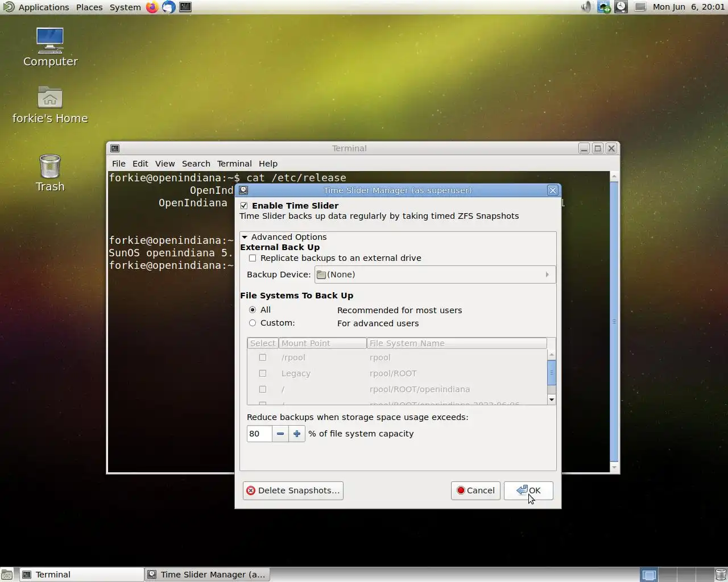This screenshot has width=728, height=582.
Task: Collapse the Advanced Options expander
Action: (245, 237)
